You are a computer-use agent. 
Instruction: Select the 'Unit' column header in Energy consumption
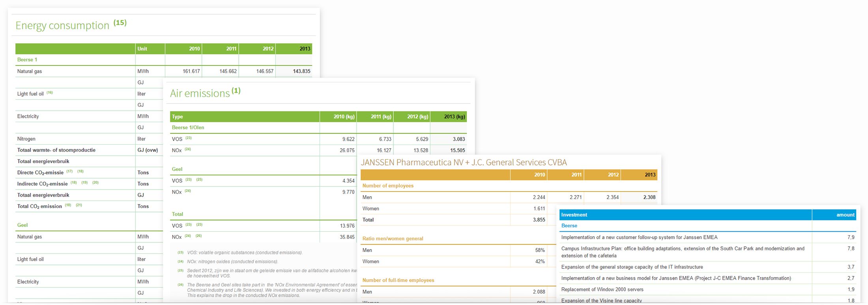[x=142, y=49]
